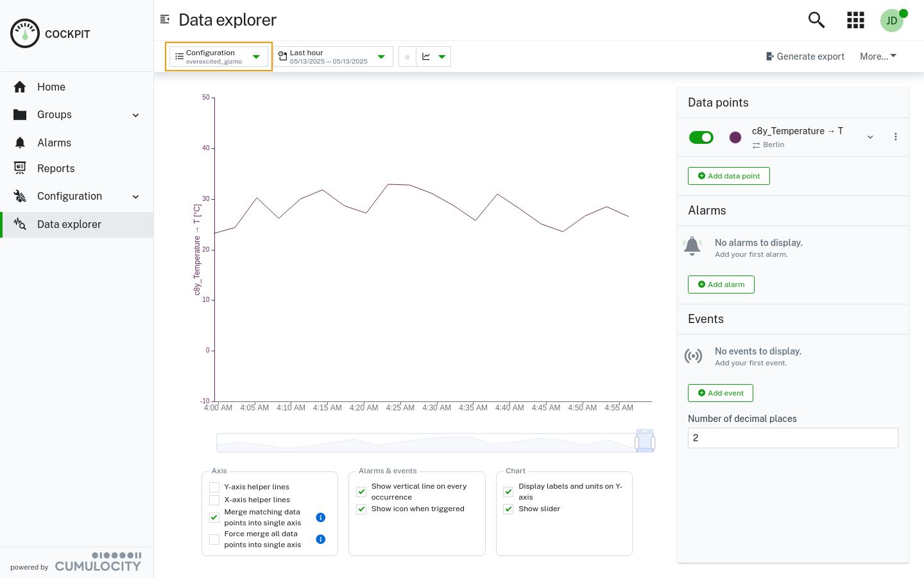The image size is (924, 578).
Task: Uncheck Show icon when triggered
Action: pos(361,509)
